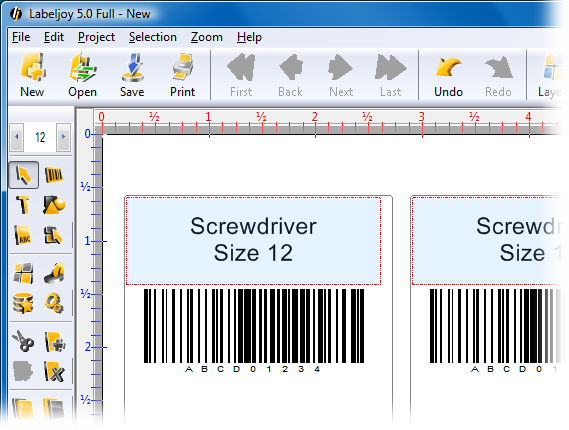Open the Project menu
Screen dimensions: 569x430
click(x=96, y=37)
